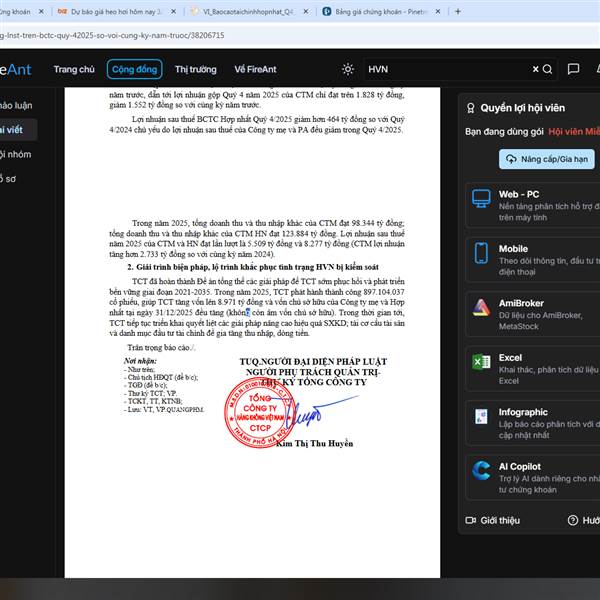The width and height of the screenshot is (600, 600).
Task: Click the name Kim Thị Thu Huyền
Action: 315,443
